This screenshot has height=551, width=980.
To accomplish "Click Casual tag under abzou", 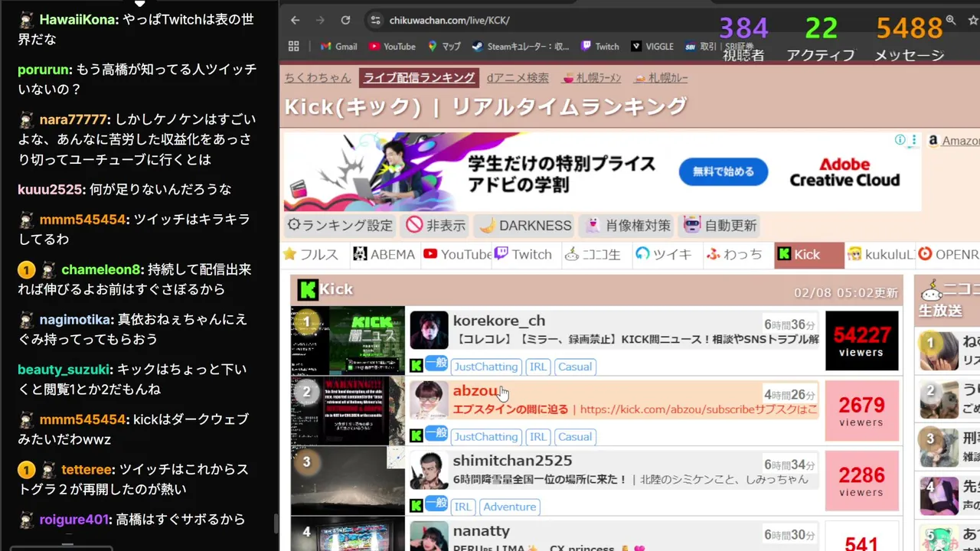I will (x=575, y=437).
